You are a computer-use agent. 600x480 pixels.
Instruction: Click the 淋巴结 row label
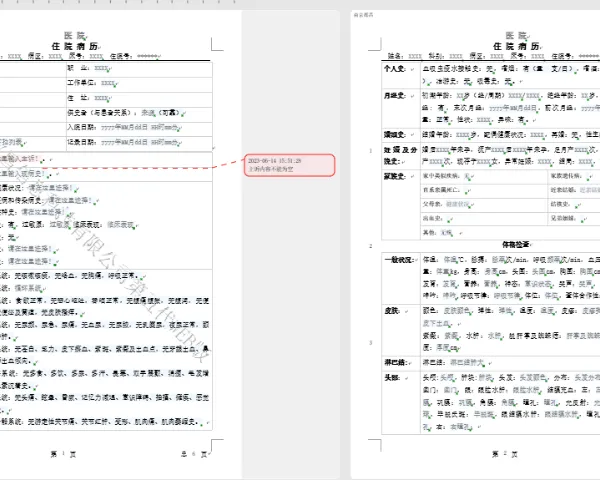coord(395,362)
